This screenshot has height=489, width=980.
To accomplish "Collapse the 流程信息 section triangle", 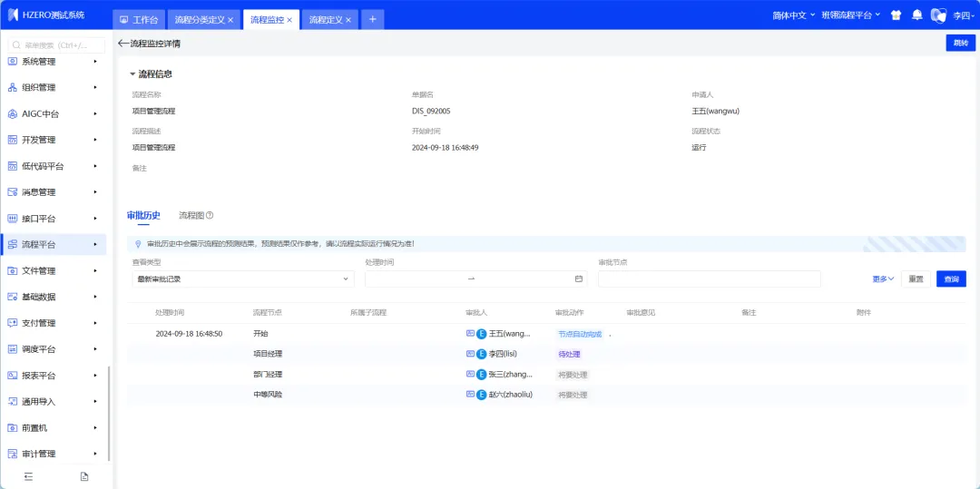I will click(x=132, y=74).
